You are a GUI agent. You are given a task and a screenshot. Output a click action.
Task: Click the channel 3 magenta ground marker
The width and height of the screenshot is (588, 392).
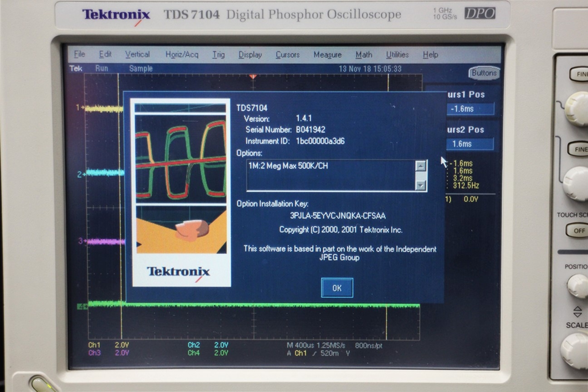click(82, 240)
